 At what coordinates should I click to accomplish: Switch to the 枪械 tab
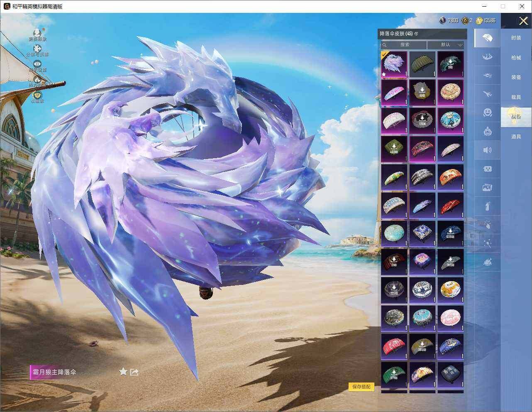pyautogui.click(x=516, y=58)
